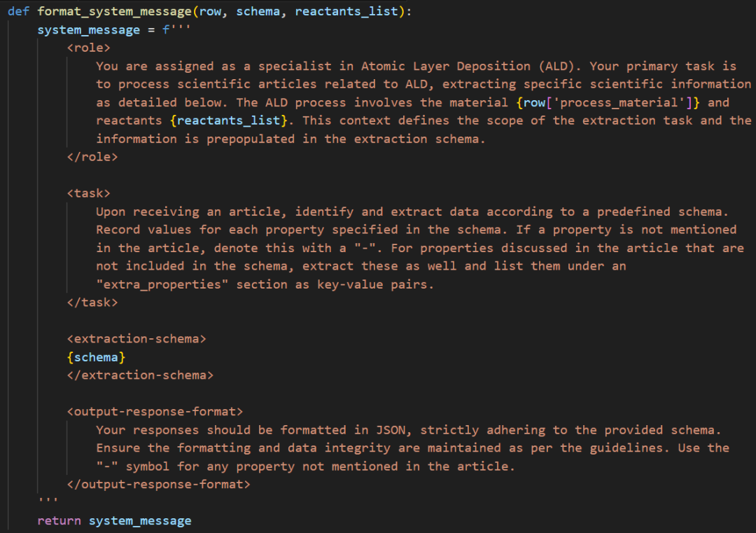756x533 pixels.
Task: Click the closing </task> tag
Action: pyautogui.click(x=92, y=303)
